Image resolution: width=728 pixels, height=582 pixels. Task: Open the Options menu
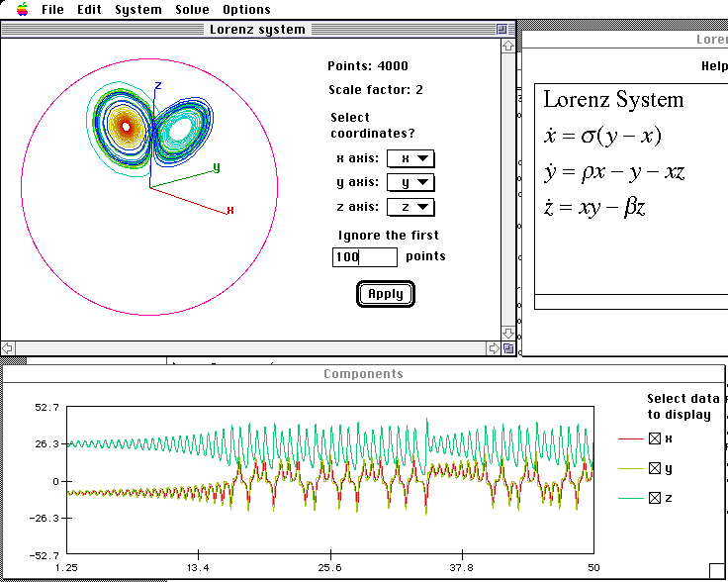[246, 9]
